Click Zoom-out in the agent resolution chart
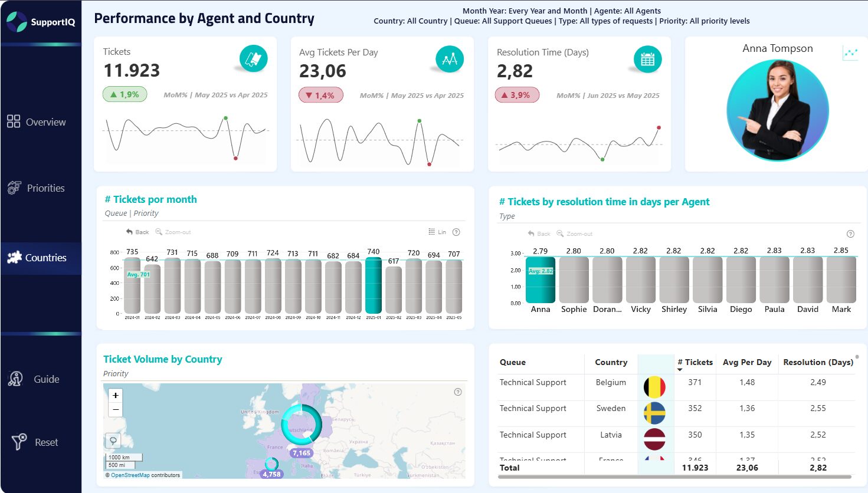 [x=574, y=234]
